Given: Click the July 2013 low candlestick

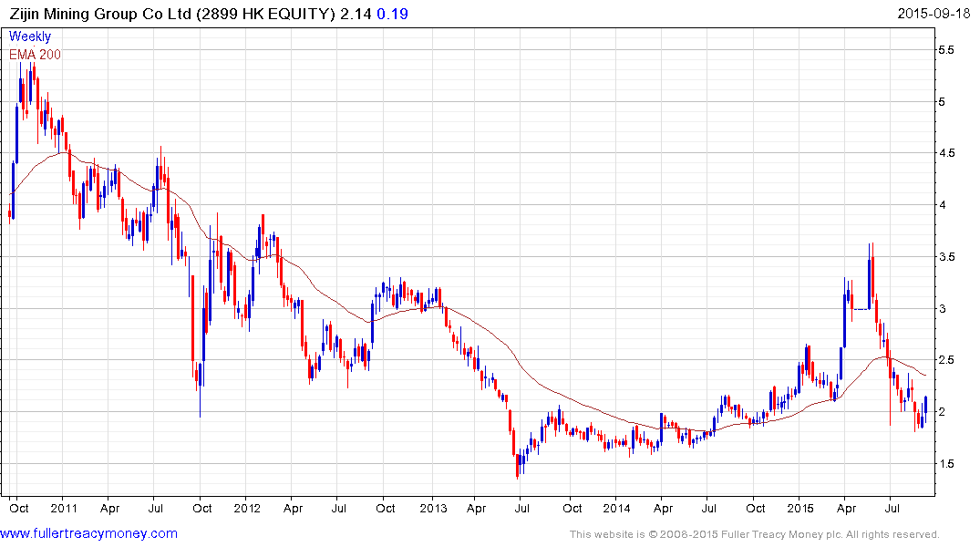Looking at the screenshot, I should point(518,466).
